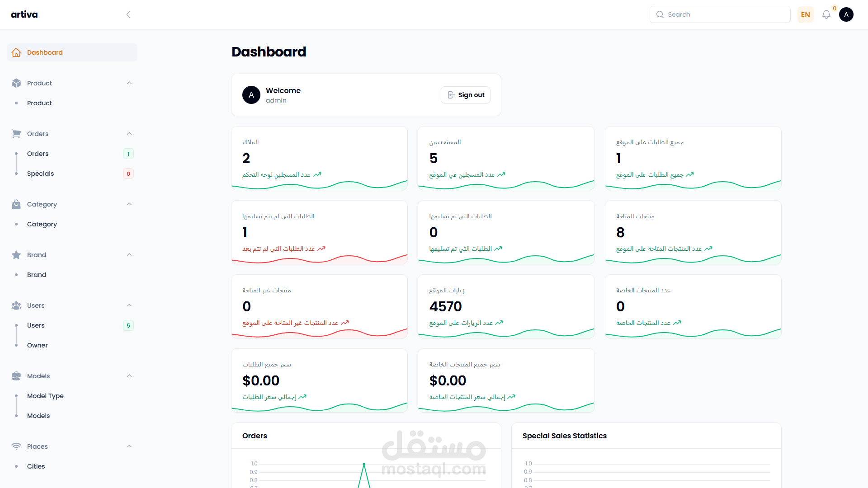
Task: Toggle language using the EN button
Action: [805, 14]
